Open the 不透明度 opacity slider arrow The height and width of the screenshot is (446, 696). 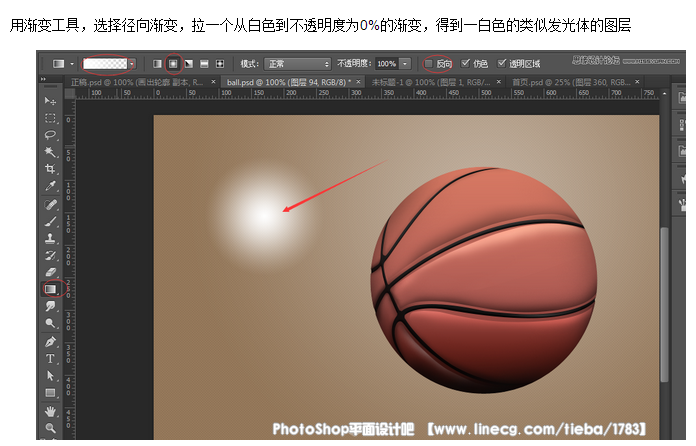coord(405,64)
